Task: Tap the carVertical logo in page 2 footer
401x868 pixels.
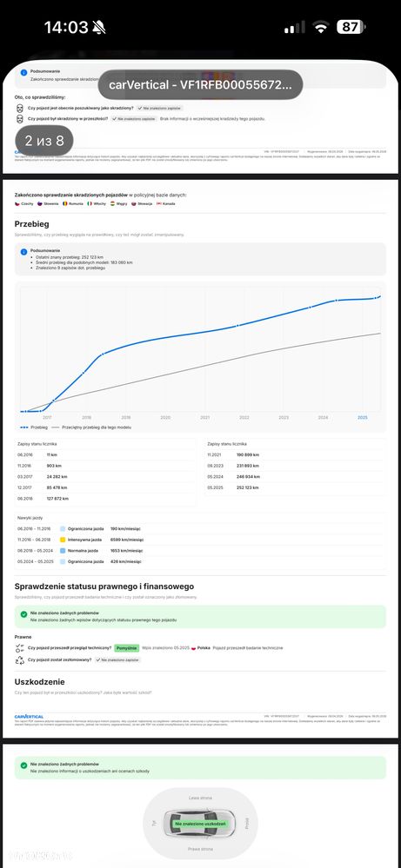Action: coord(29,716)
